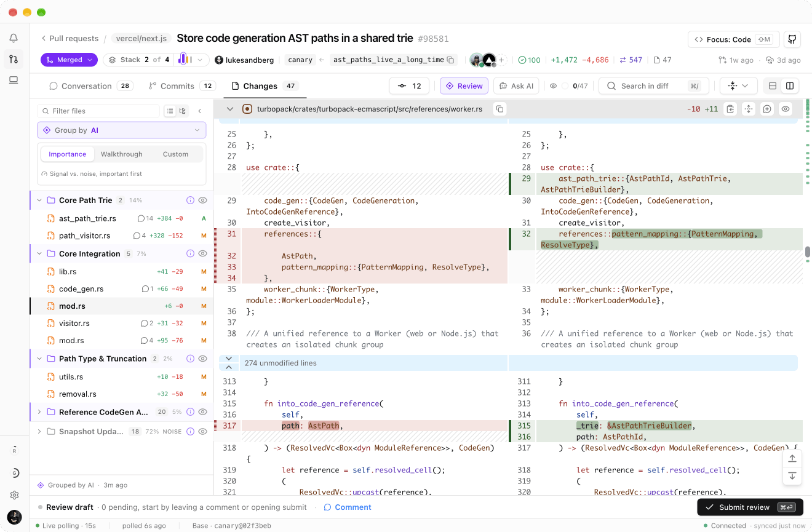Screen dimensions: 812x532
Task: Click the Search in diff field
Action: tap(653, 86)
